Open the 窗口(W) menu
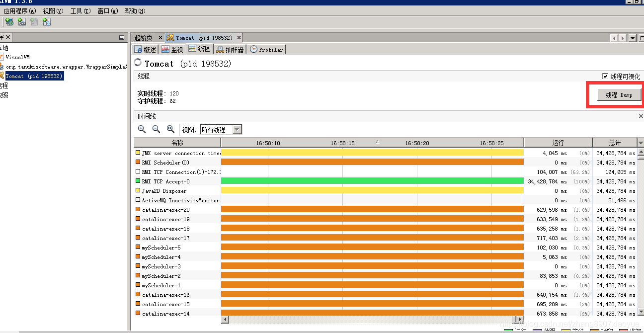Image resolution: width=644 pixels, height=333 pixels. click(x=108, y=11)
